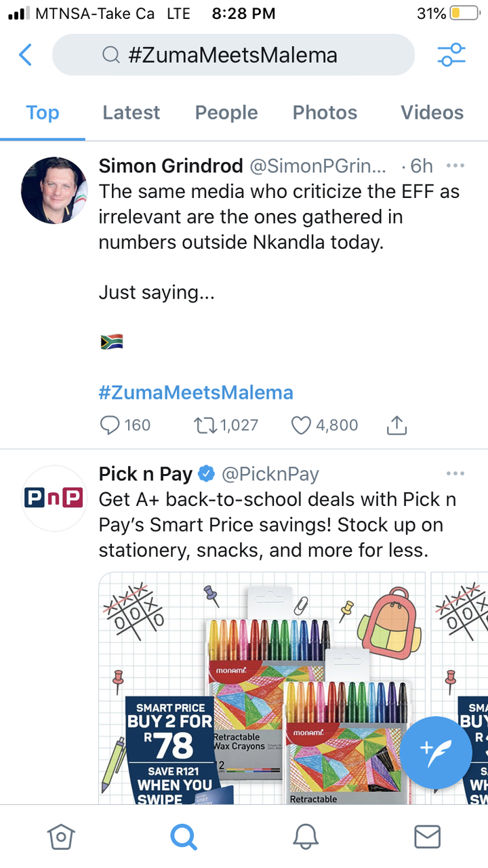Open the #ZumaMeetsMalema hashtag link
This screenshot has width=488, height=868.
[x=196, y=393]
